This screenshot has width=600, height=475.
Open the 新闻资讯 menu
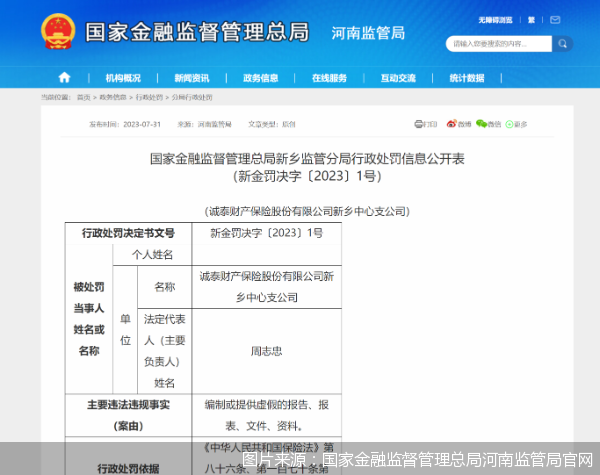(x=192, y=78)
